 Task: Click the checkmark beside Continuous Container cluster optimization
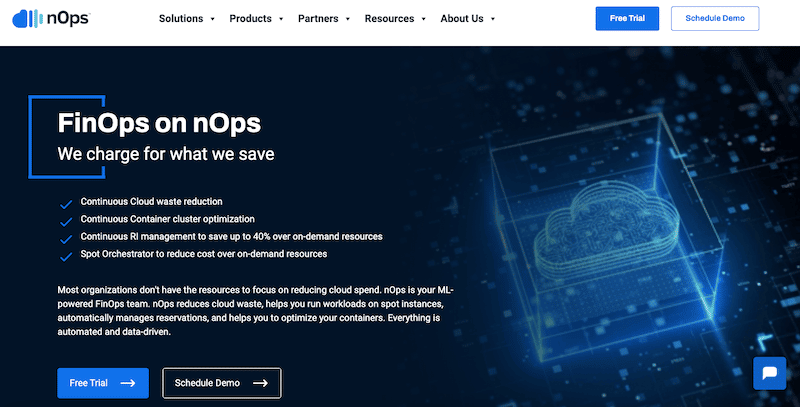pyautogui.click(x=66, y=222)
